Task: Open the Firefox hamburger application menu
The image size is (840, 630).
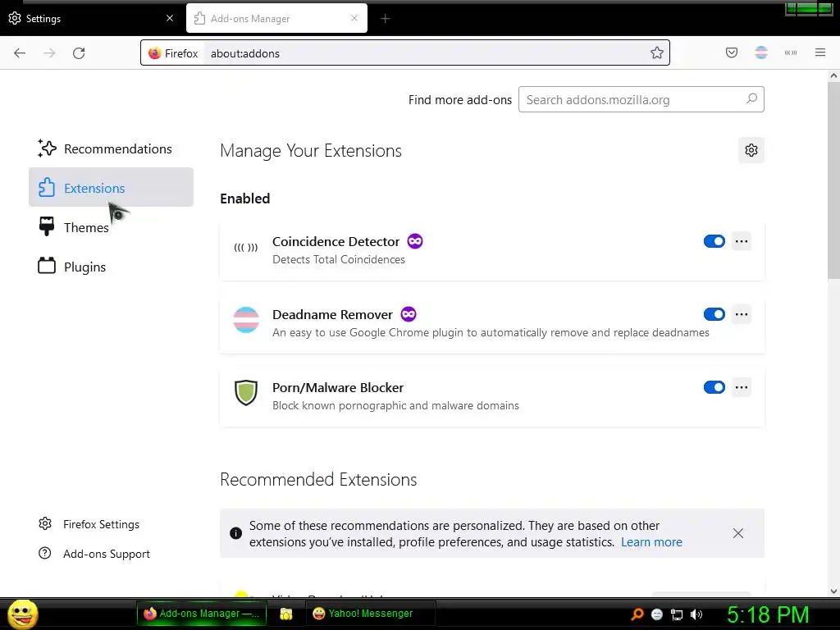Action: (x=820, y=52)
